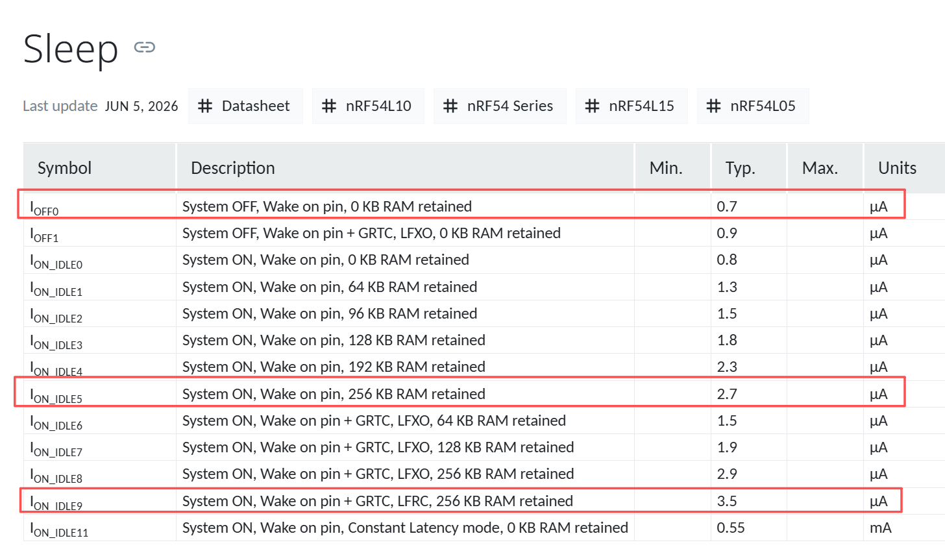The height and width of the screenshot is (560, 945).
Task: Click the Sleep page title
Action: pyautogui.click(x=71, y=49)
